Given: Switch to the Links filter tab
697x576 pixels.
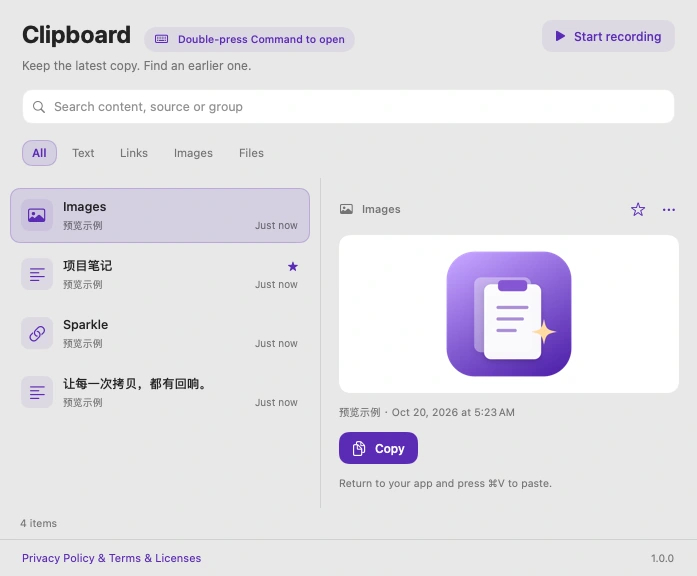Looking at the screenshot, I should [x=134, y=153].
